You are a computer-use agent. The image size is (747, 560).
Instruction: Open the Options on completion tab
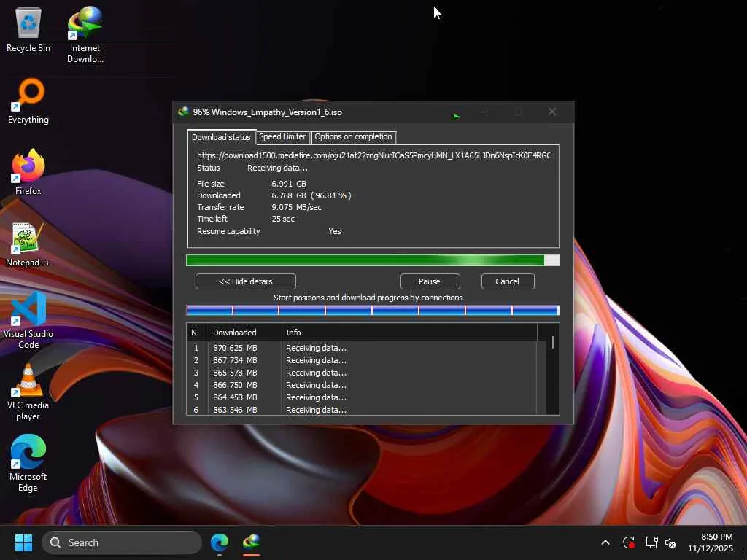coord(353,137)
